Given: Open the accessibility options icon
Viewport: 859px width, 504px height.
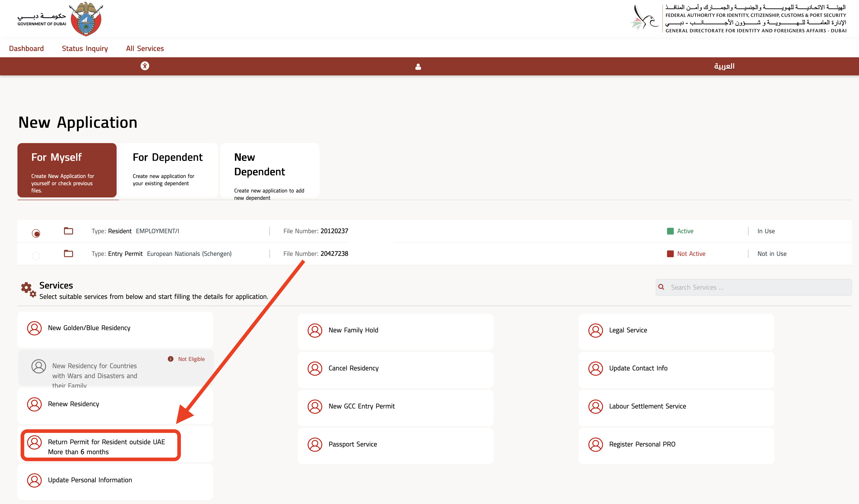Looking at the screenshot, I should [x=145, y=66].
